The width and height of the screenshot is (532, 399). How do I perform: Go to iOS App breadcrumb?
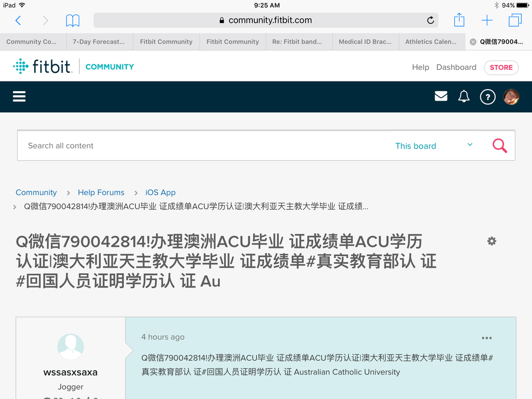[x=160, y=192]
